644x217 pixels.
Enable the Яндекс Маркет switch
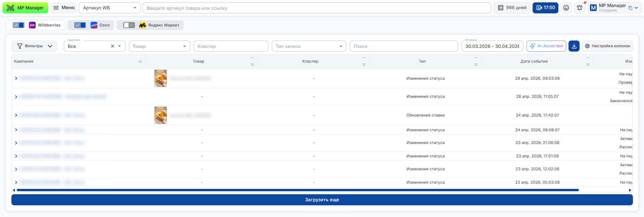[129, 25]
